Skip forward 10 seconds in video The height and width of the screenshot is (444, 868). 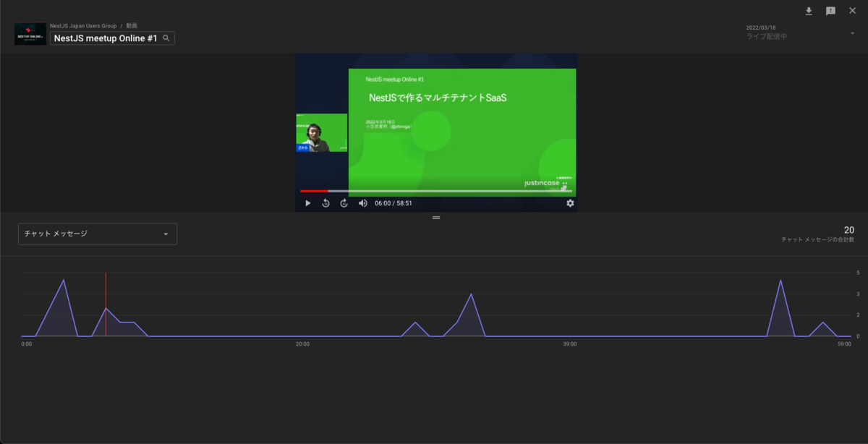point(344,203)
